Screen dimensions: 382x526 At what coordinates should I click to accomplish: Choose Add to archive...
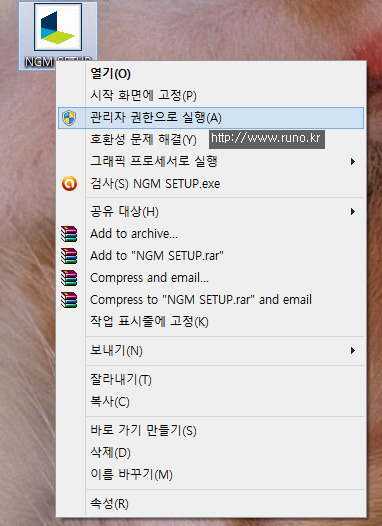click(x=211, y=234)
